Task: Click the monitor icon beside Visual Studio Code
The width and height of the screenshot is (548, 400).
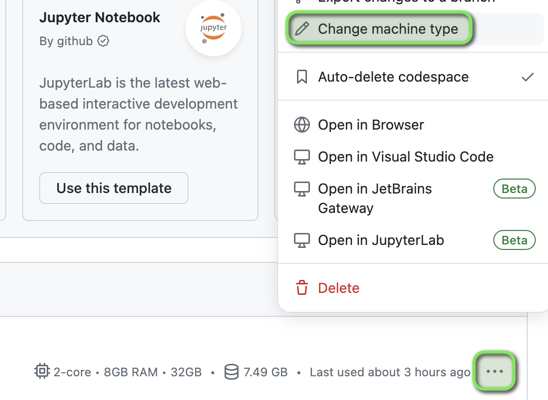Action: pyautogui.click(x=302, y=157)
